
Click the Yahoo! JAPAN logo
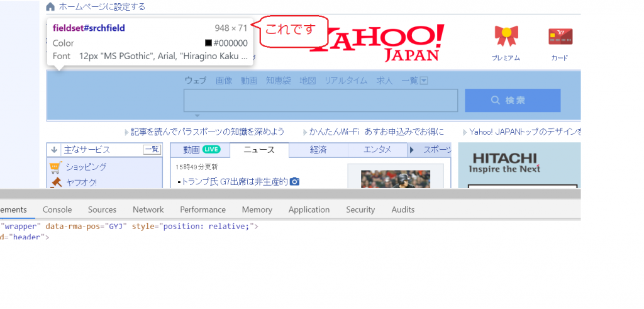coord(385,42)
